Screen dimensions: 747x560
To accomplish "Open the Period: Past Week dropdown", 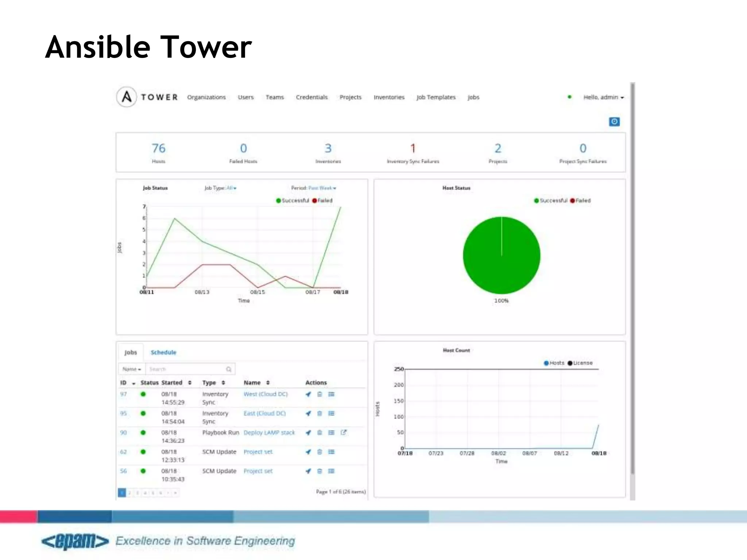I will pyautogui.click(x=314, y=188).
